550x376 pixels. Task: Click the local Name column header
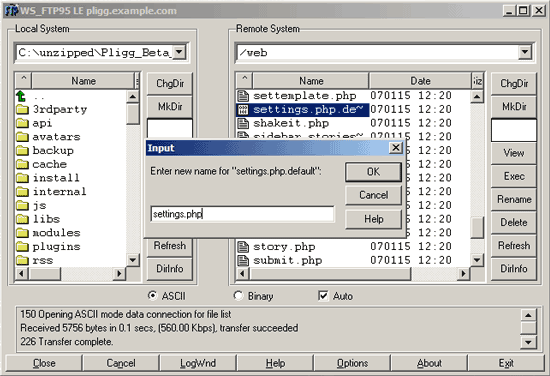[83, 81]
